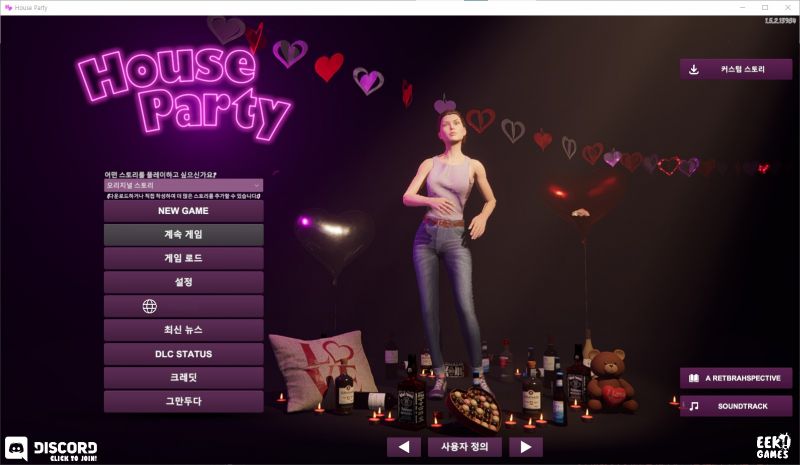Open 최신 뉴스 latest news
Screen dimensions: 800x465
(x=183, y=330)
